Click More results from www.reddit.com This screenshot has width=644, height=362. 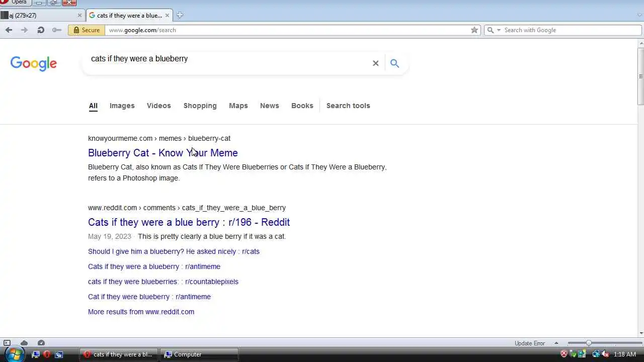141,312
